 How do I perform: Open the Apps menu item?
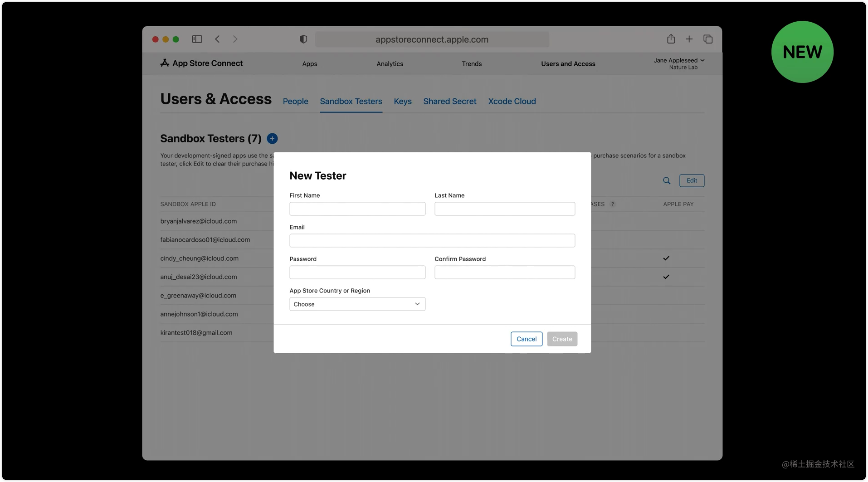[310, 64]
